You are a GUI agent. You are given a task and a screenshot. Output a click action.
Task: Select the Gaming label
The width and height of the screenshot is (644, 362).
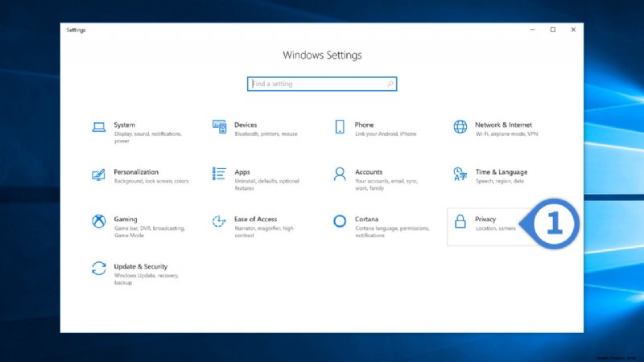126,219
